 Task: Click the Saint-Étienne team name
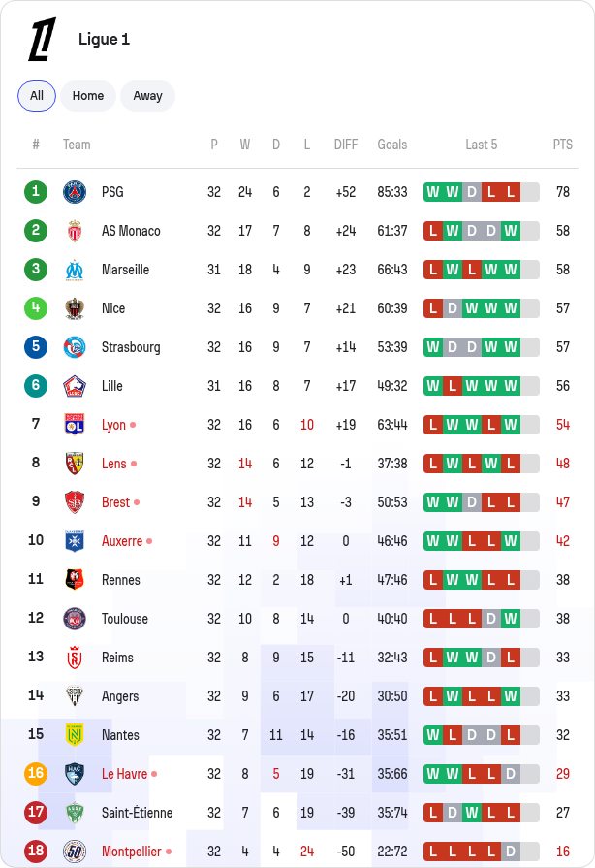pyautogui.click(x=138, y=812)
